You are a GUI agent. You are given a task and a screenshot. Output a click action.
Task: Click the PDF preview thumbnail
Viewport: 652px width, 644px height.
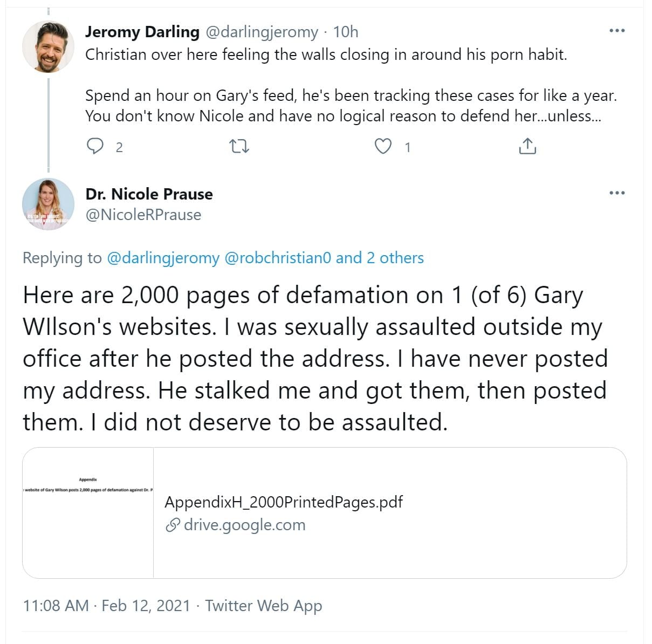(x=88, y=512)
